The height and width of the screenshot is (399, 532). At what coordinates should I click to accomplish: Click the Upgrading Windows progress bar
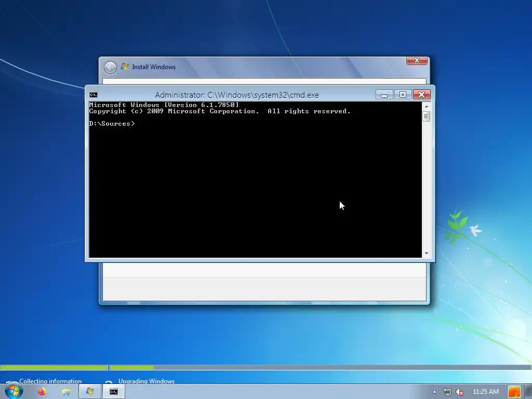coord(320,367)
